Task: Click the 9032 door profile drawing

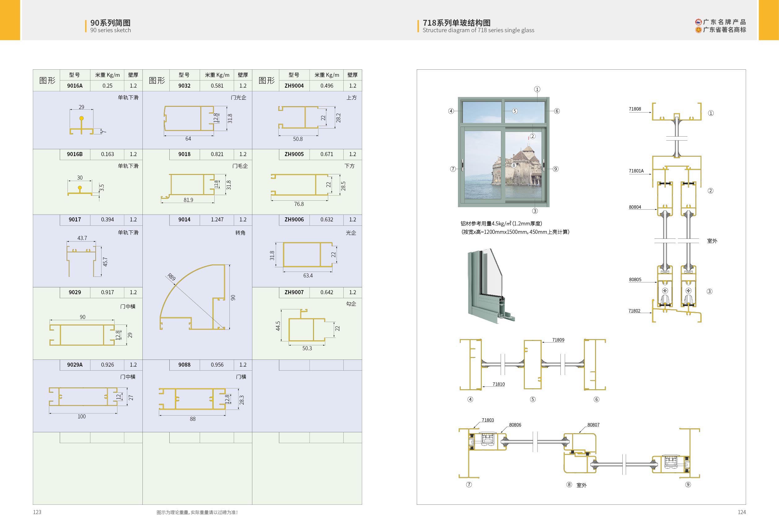Action: coord(189,119)
